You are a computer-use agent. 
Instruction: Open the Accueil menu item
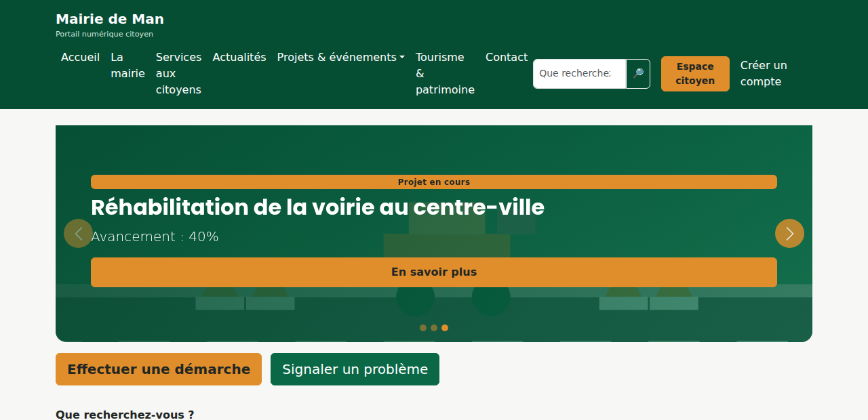coord(80,58)
